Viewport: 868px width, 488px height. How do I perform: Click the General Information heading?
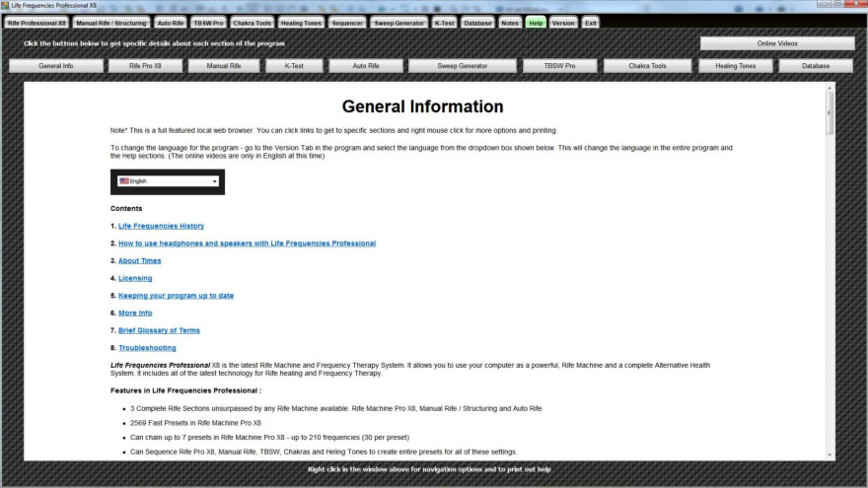(x=422, y=106)
